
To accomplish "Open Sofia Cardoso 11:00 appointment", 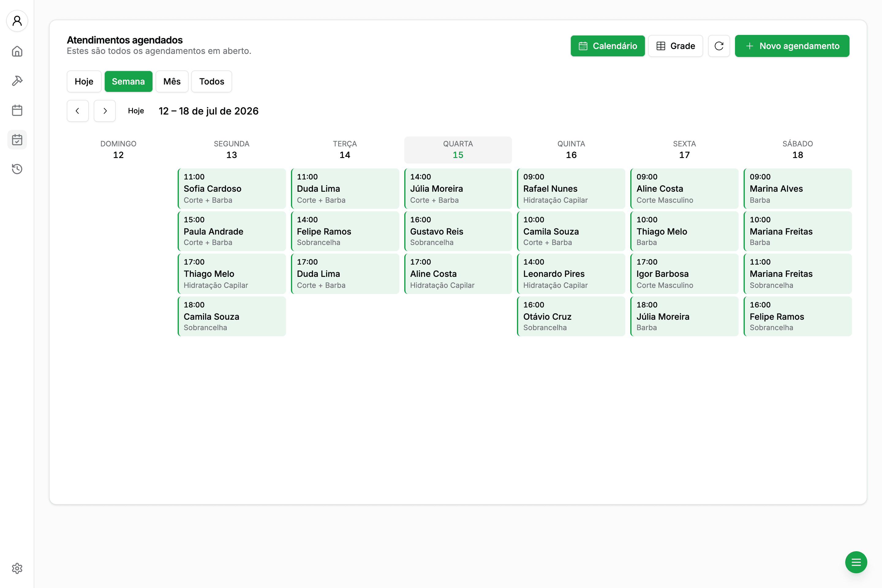I will pyautogui.click(x=232, y=188).
